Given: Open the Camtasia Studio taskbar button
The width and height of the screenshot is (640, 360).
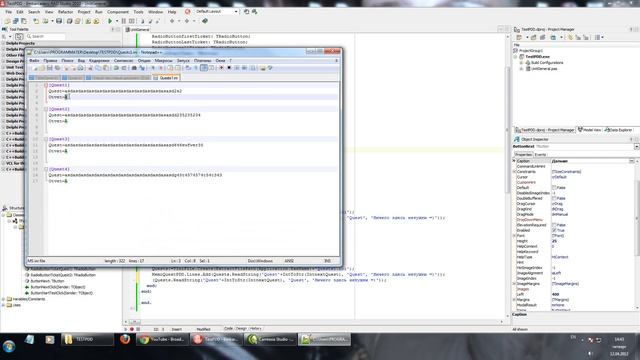Looking at the screenshot, I should 271,339.
